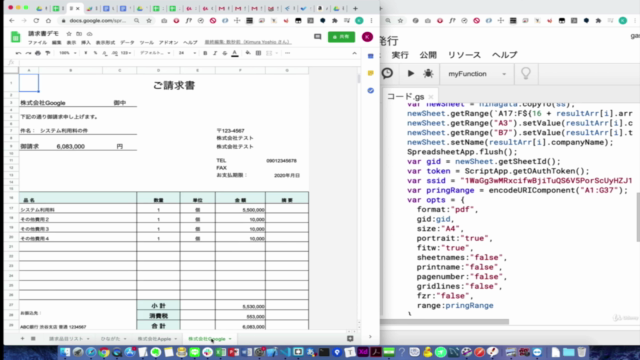Open the zoom 100% dropdown
Viewport: 640px width, 360px height.
(68, 53)
